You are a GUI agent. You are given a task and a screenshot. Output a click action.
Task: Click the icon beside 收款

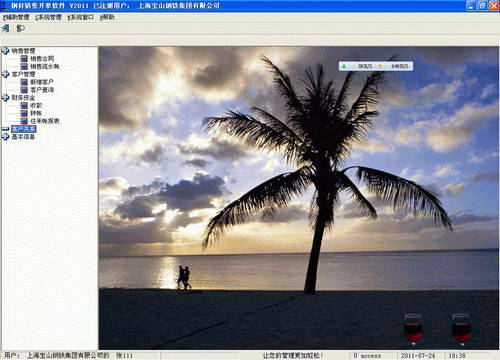pos(24,105)
